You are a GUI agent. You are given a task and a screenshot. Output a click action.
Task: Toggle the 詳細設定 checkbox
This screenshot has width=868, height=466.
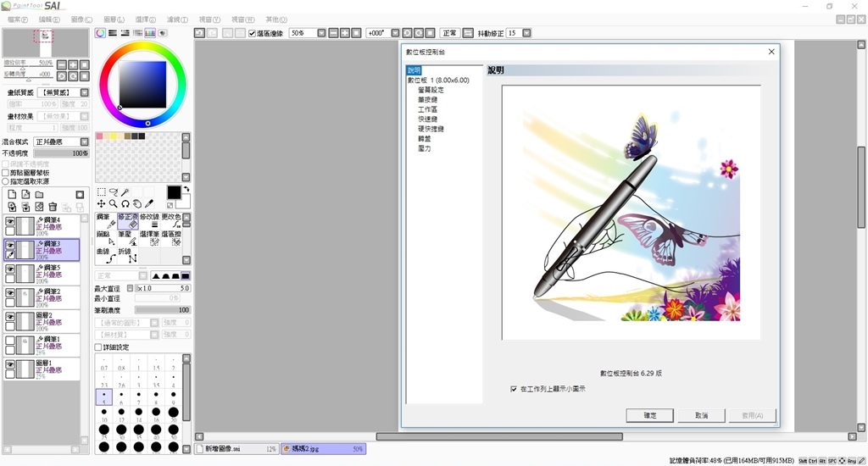pos(98,347)
